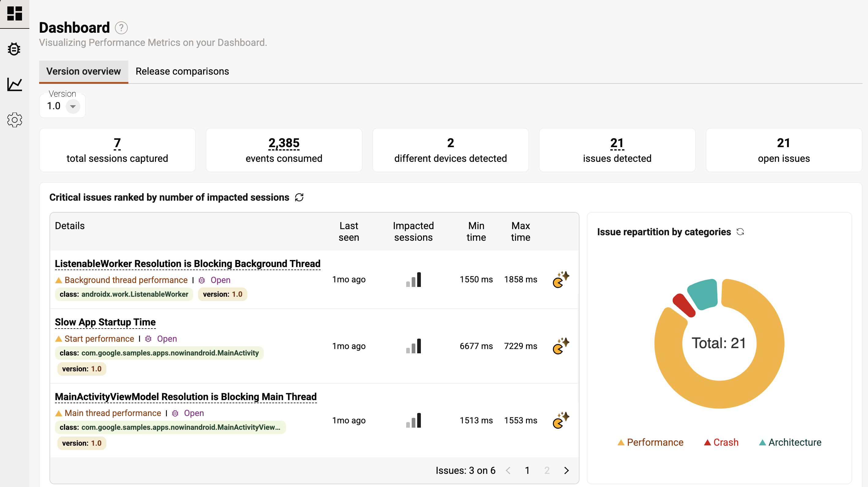Refresh the critical issues list
The image size is (868, 487).
pos(299,197)
